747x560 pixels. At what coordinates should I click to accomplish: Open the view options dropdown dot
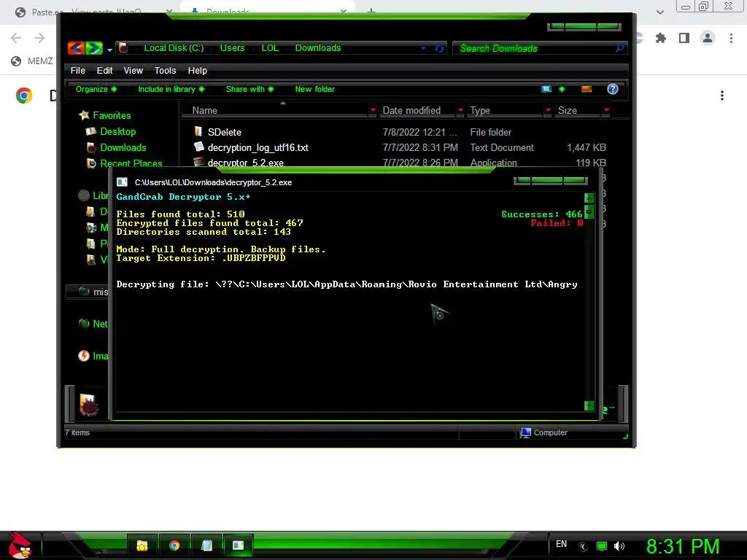[562, 89]
